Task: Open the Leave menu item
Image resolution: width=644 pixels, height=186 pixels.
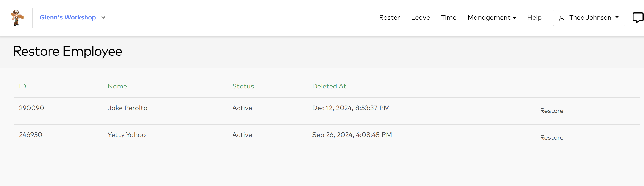Action: [x=420, y=18]
